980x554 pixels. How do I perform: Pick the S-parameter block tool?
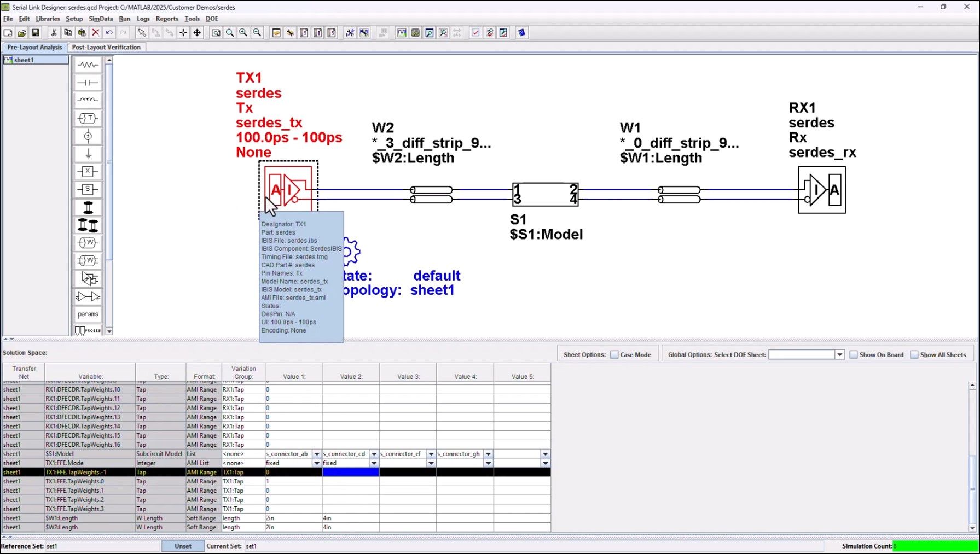pyautogui.click(x=88, y=189)
